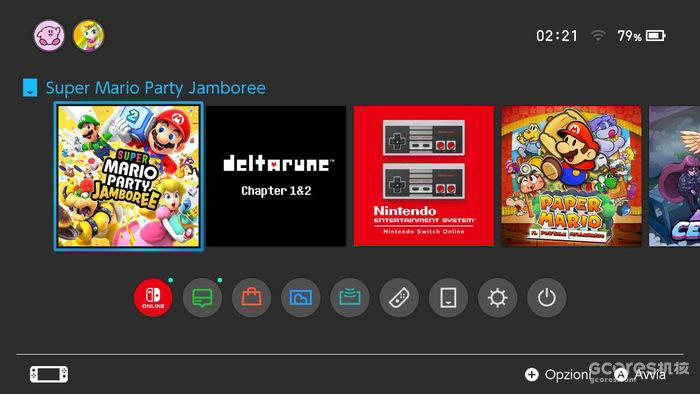Screen dimensions: 700x394
Task: Launch Super Mario Party Jamboree tile
Action: (x=129, y=176)
